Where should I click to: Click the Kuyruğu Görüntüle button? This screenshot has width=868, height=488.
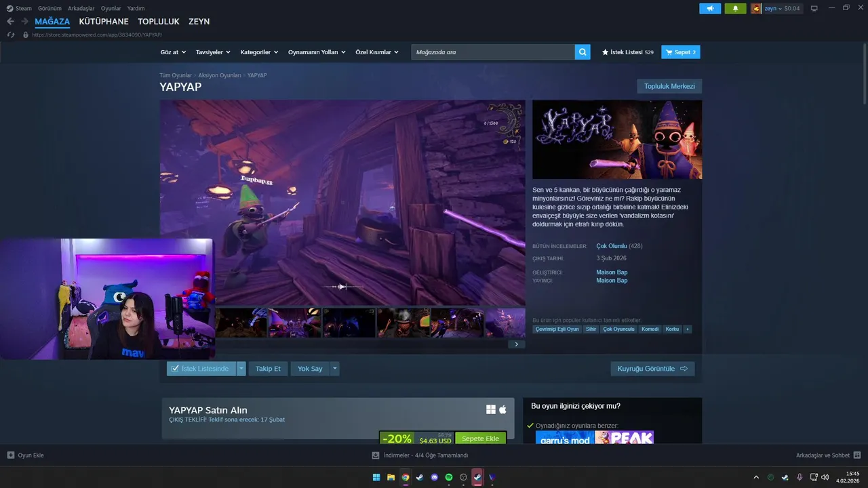[652, 369]
